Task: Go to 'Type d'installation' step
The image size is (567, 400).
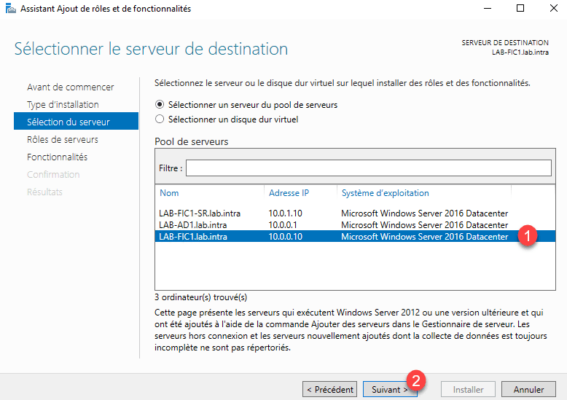Action: tap(63, 105)
